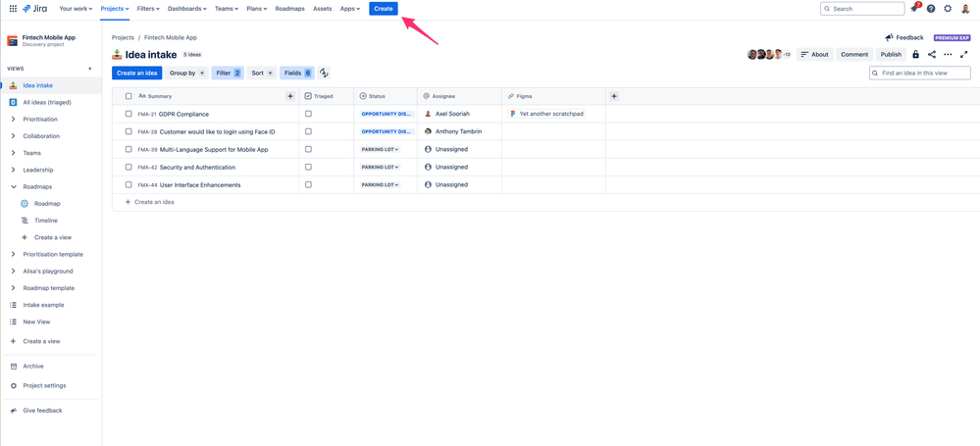980x446 pixels.
Task: Open the Dashboards menu
Action: pos(186,9)
